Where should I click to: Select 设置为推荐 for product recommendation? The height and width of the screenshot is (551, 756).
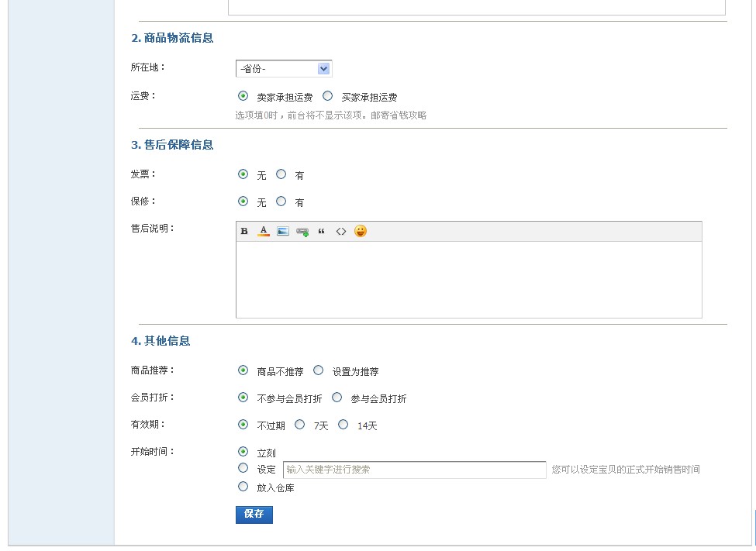click(x=319, y=370)
